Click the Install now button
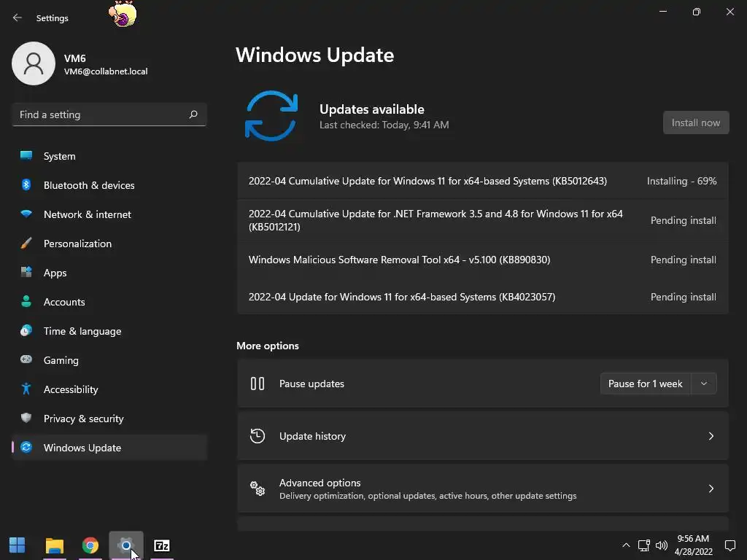Screen dimensions: 747x560 [x=696, y=122]
